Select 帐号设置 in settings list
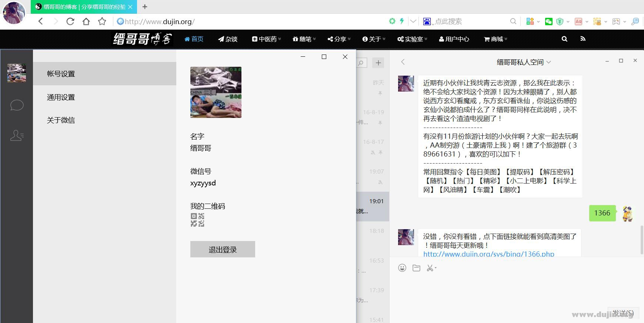Screen dimensions: 644x323 (x=104, y=74)
